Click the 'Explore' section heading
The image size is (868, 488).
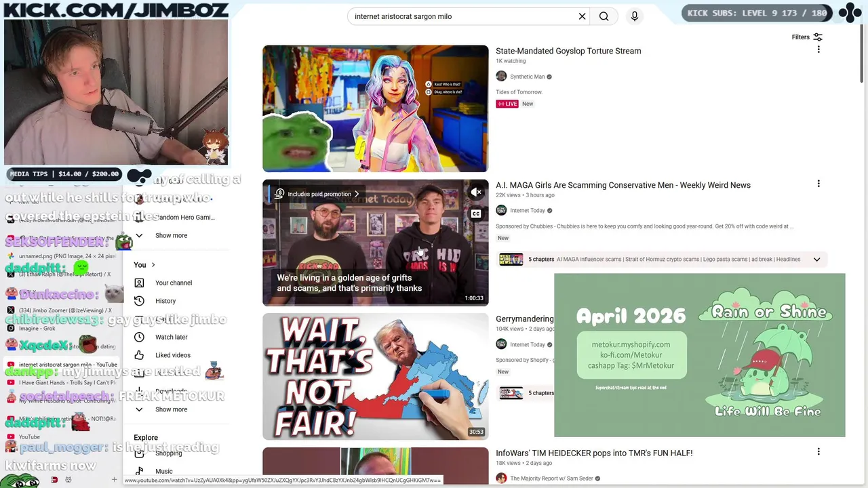click(146, 438)
